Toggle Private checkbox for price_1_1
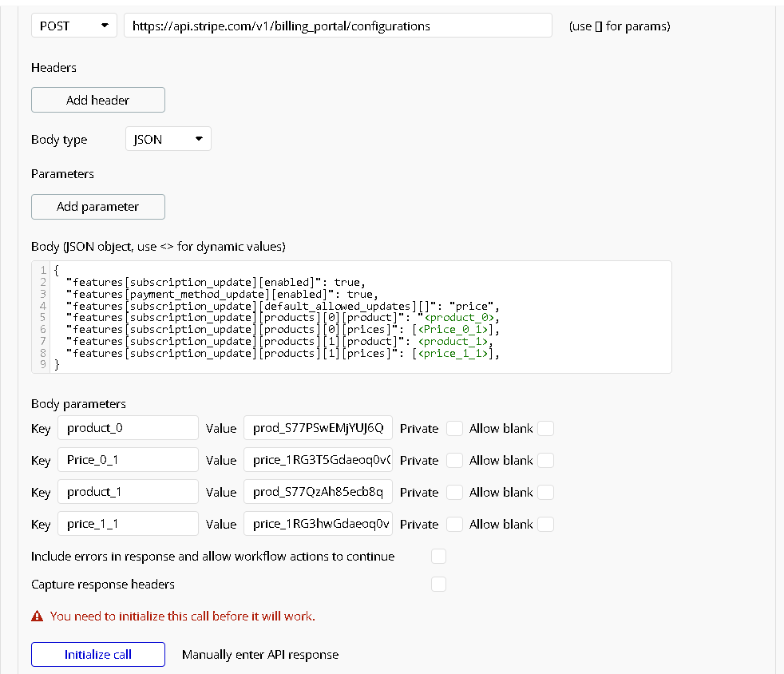The image size is (784, 674). 454,525
